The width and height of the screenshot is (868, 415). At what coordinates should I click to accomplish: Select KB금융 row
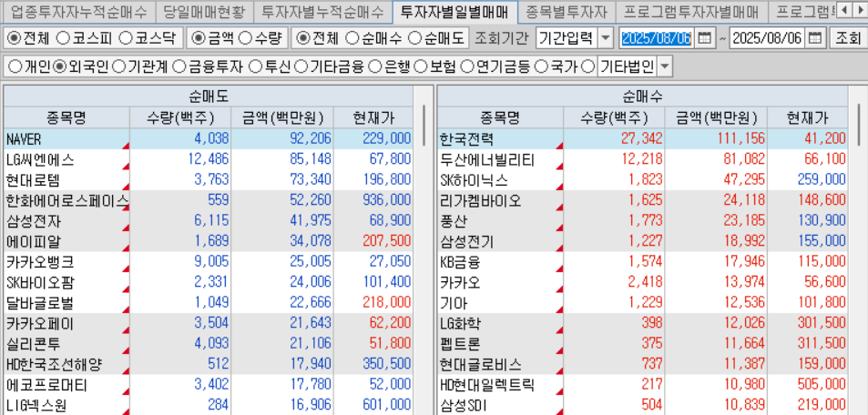pyautogui.click(x=643, y=262)
